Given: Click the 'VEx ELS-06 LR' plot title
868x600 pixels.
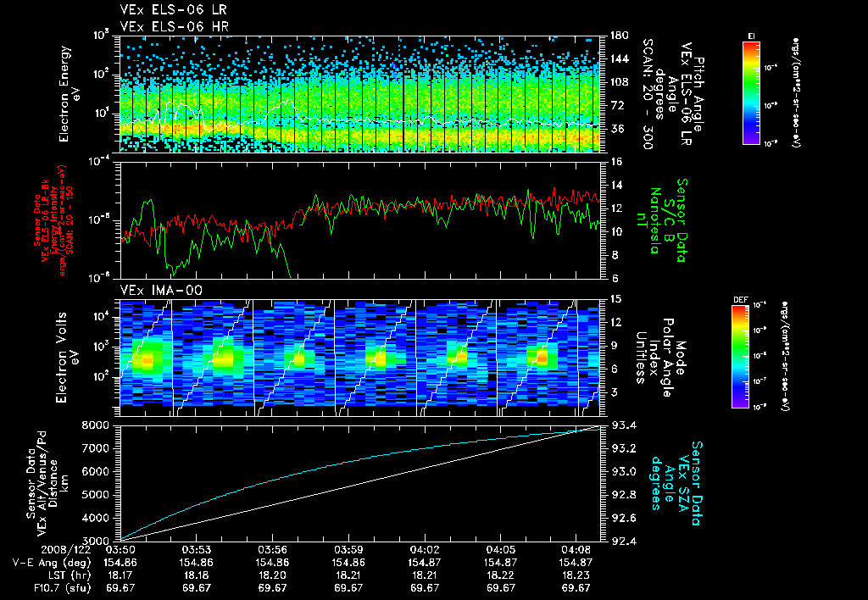Looking at the screenshot, I should tap(173, 10).
